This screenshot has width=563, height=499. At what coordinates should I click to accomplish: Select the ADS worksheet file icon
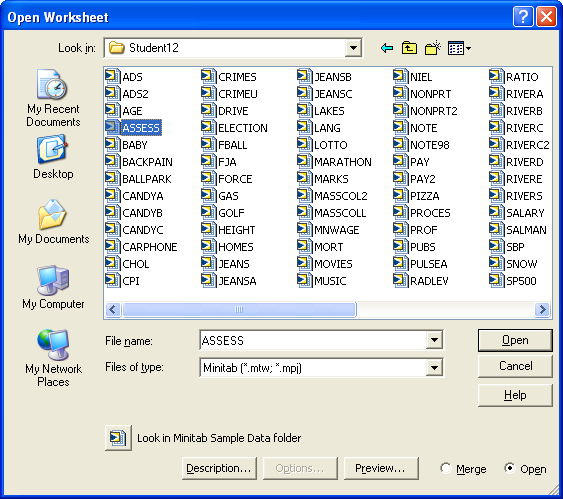tap(112, 76)
